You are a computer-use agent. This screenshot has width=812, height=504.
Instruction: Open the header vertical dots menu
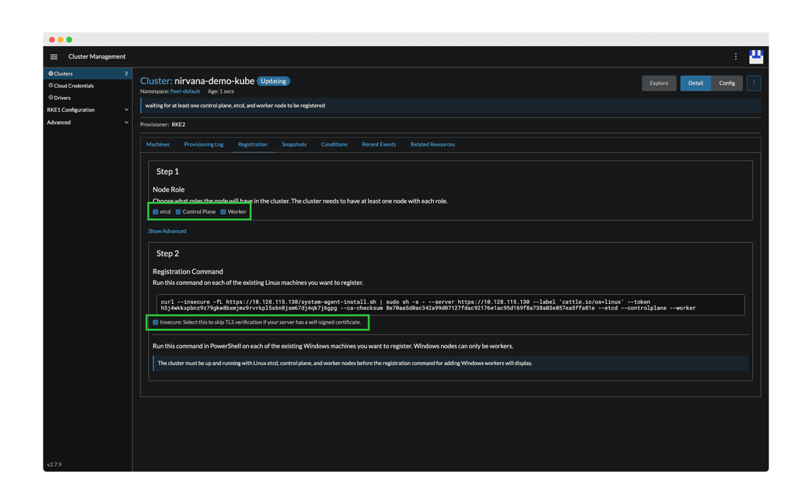tap(736, 57)
